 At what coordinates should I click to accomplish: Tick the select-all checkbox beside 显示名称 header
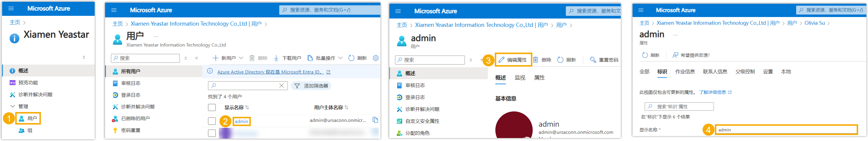212,108
